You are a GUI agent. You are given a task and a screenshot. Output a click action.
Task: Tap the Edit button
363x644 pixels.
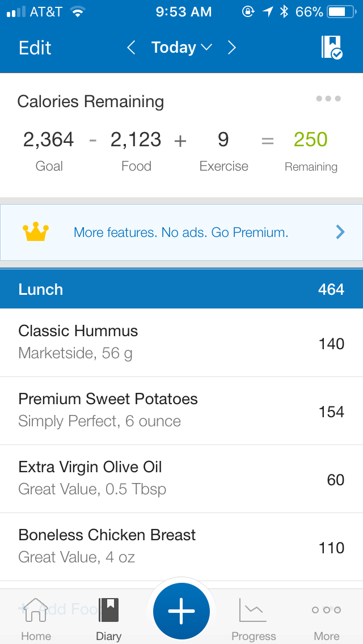click(x=35, y=48)
